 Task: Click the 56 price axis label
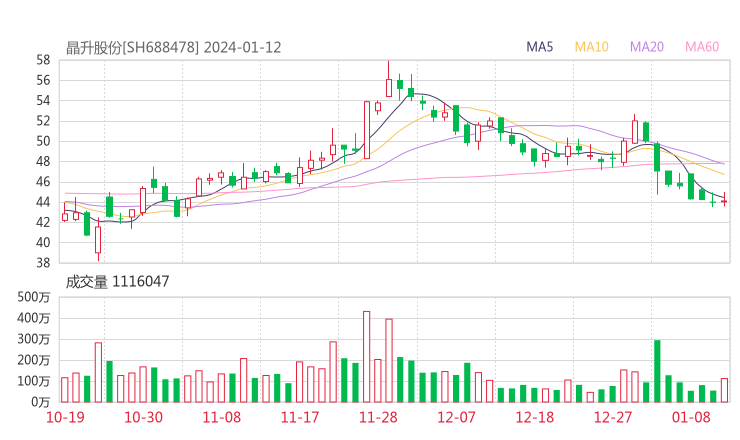coord(43,80)
